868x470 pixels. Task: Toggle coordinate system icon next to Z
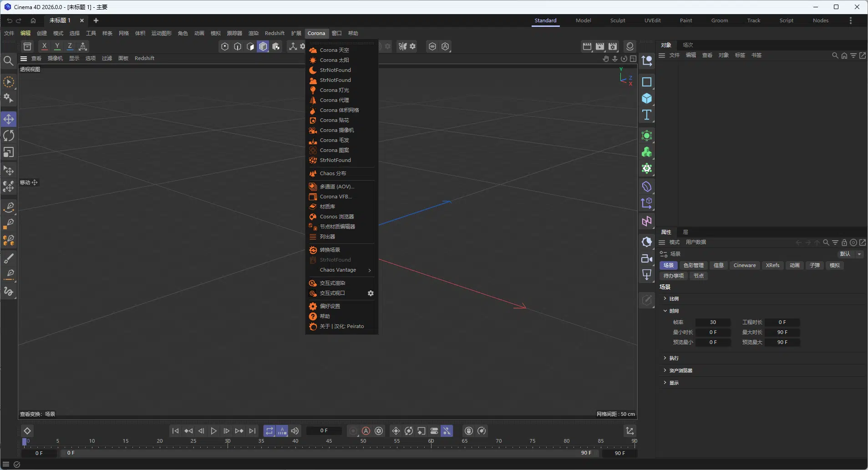point(83,46)
